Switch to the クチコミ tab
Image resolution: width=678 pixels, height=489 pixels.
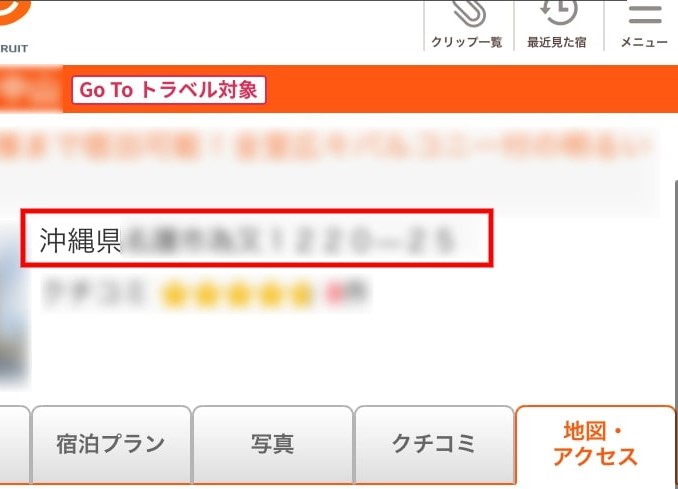[x=434, y=444]
